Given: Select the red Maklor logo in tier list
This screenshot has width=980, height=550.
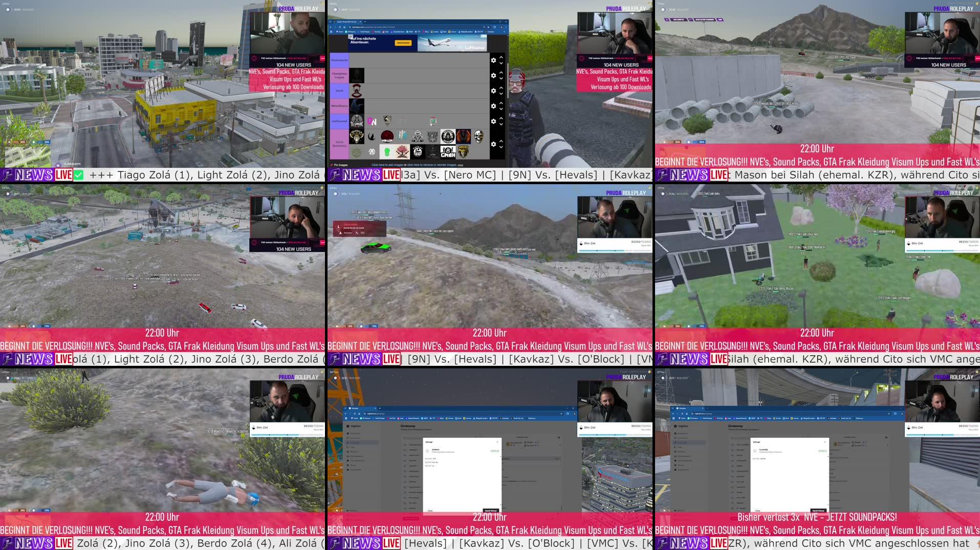Looking at the screenshot, I should (x=387, y=137).
